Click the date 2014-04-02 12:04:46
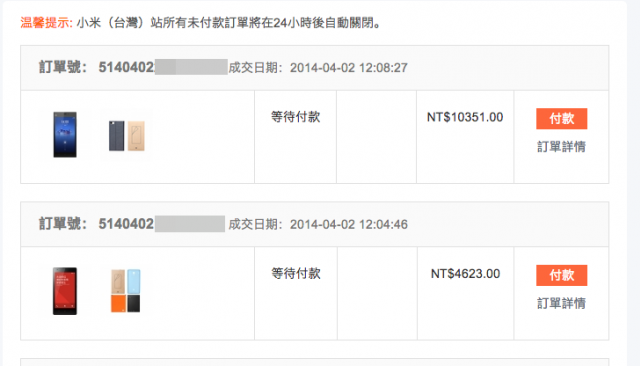The image size is (640, 366). (x=349, y=224)
